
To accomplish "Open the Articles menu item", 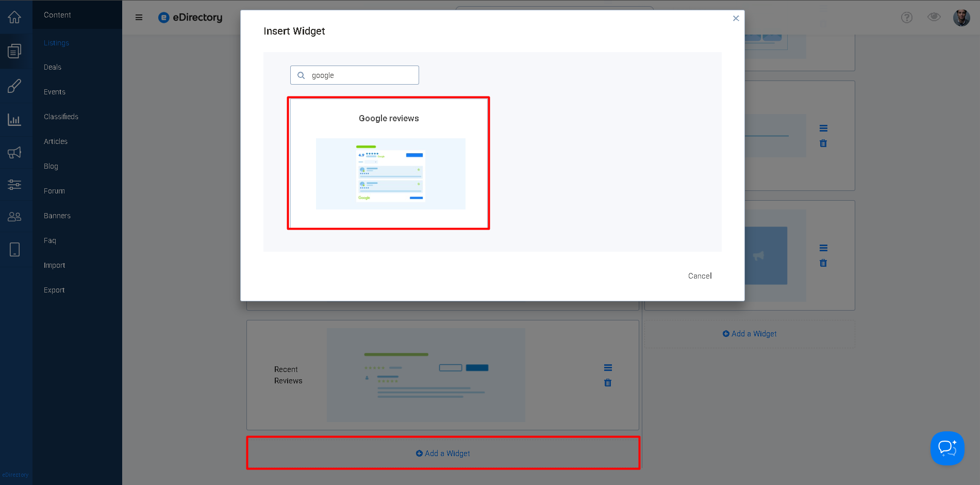I will (56, 141).
